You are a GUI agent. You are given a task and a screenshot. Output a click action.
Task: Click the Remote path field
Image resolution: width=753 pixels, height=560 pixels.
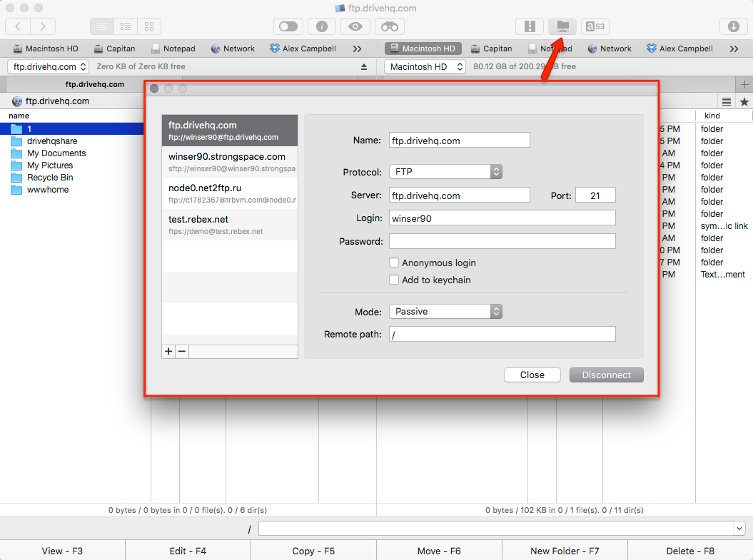point(502,334)
